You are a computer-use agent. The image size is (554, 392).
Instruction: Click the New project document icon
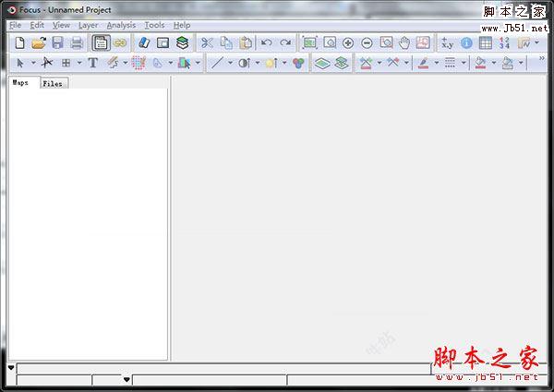[20, 43]
